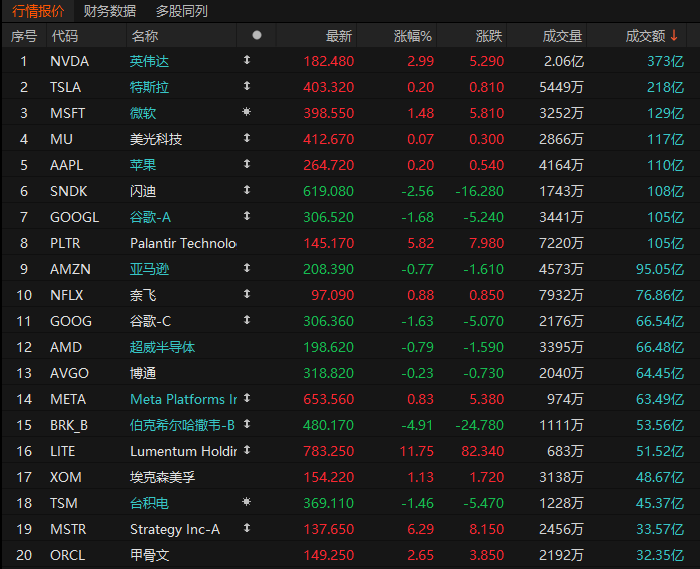Sort by the 涨跌 column header

pyautogui.click(x=489, y=36)
